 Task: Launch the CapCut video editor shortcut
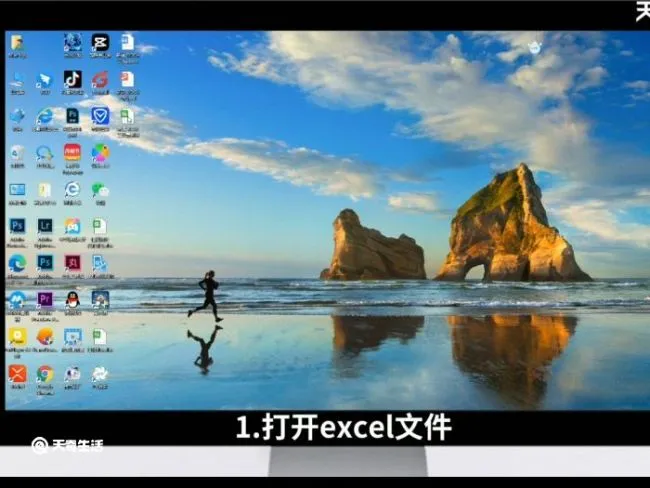pyautogui.click(x=100, y=42)
